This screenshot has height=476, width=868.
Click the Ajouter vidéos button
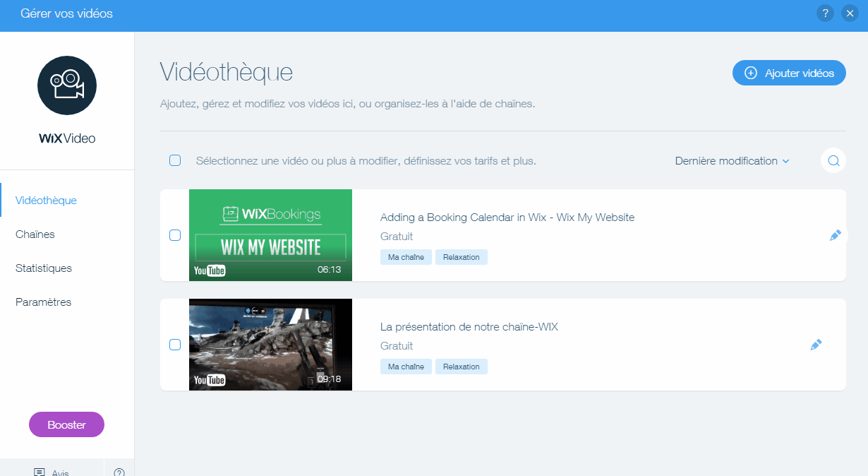789,72
